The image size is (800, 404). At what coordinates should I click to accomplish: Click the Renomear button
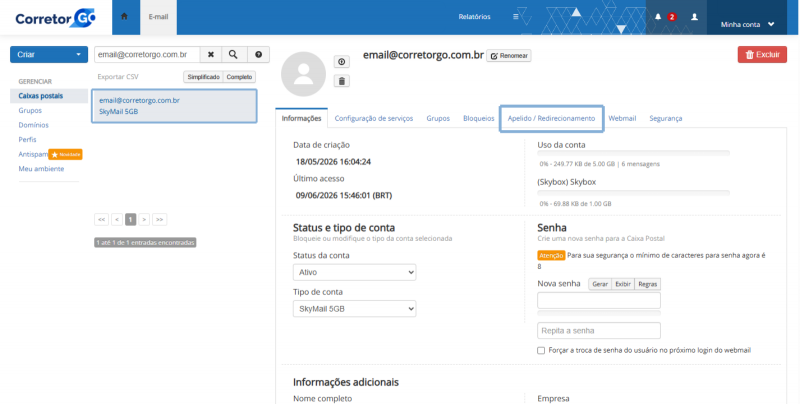coord(509,56)
